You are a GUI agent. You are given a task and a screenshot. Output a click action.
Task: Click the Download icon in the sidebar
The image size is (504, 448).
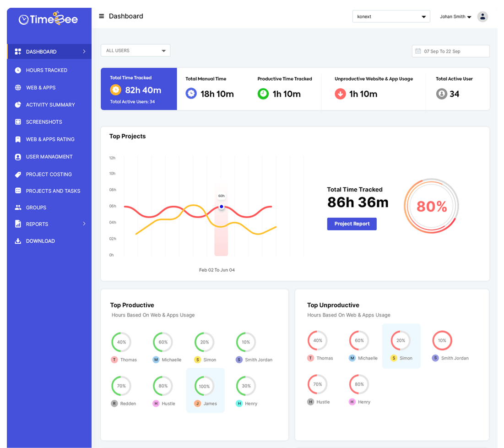[x=17, y=241]
